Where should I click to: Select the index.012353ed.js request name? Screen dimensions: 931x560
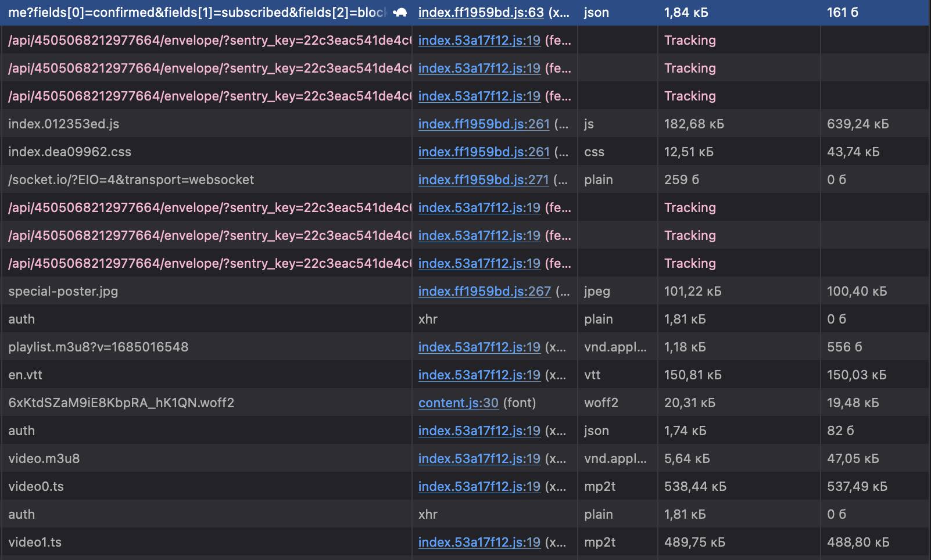(64, 124)
